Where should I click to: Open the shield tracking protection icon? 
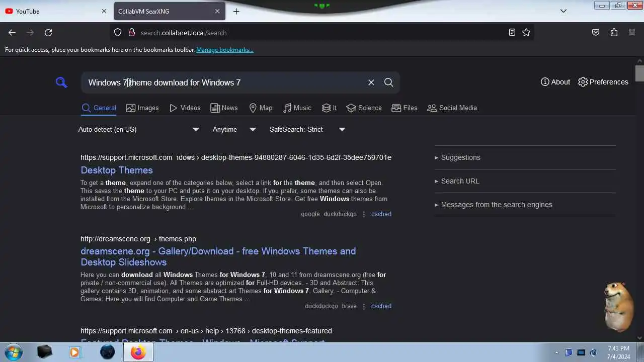(x=118, y=33)
